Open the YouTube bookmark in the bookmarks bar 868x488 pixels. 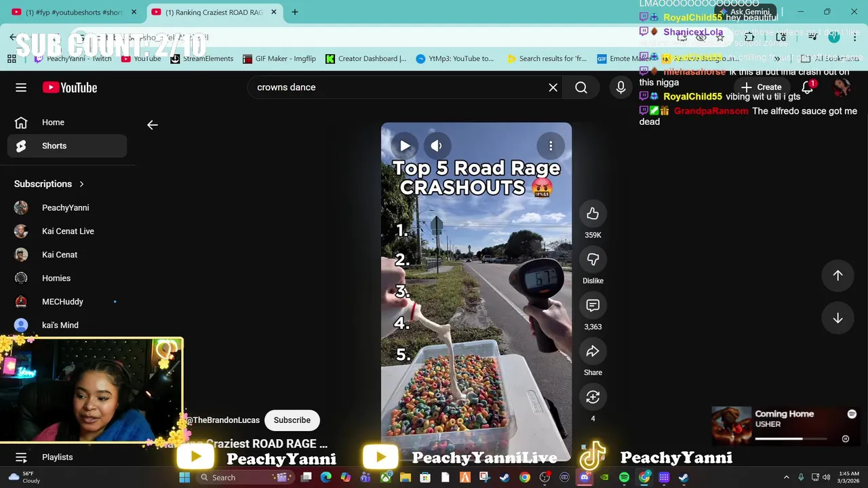click(141, 59)
